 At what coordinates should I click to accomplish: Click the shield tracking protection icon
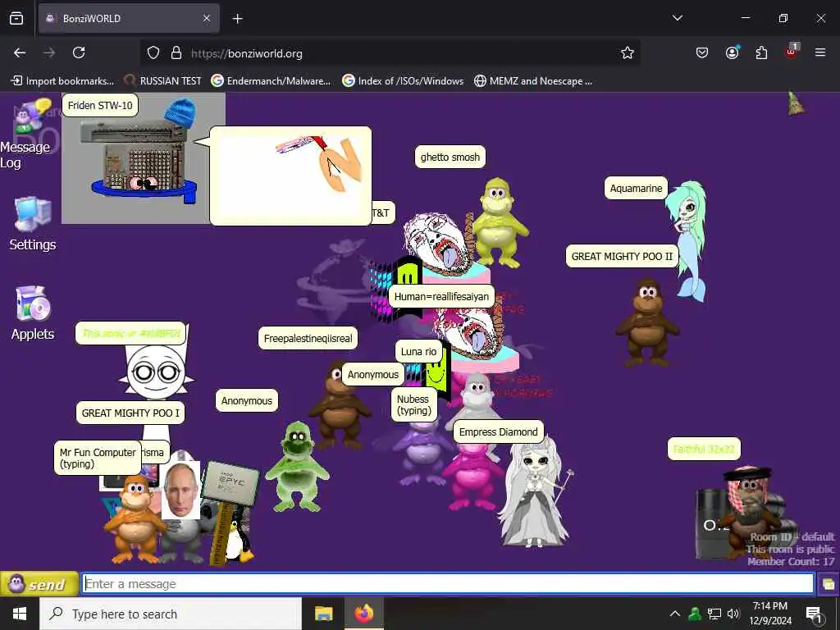(x=153, y=53)
